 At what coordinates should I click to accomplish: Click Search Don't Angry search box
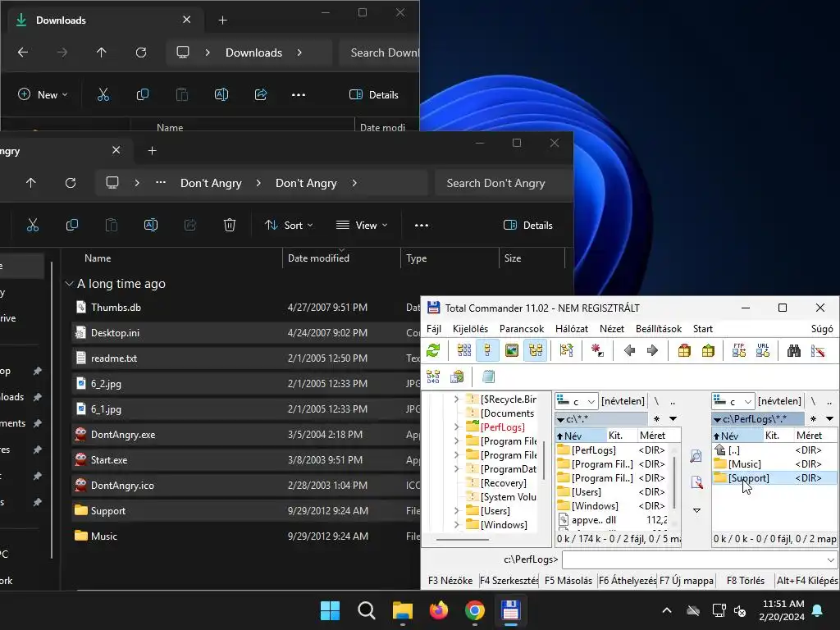click(503, 183)
